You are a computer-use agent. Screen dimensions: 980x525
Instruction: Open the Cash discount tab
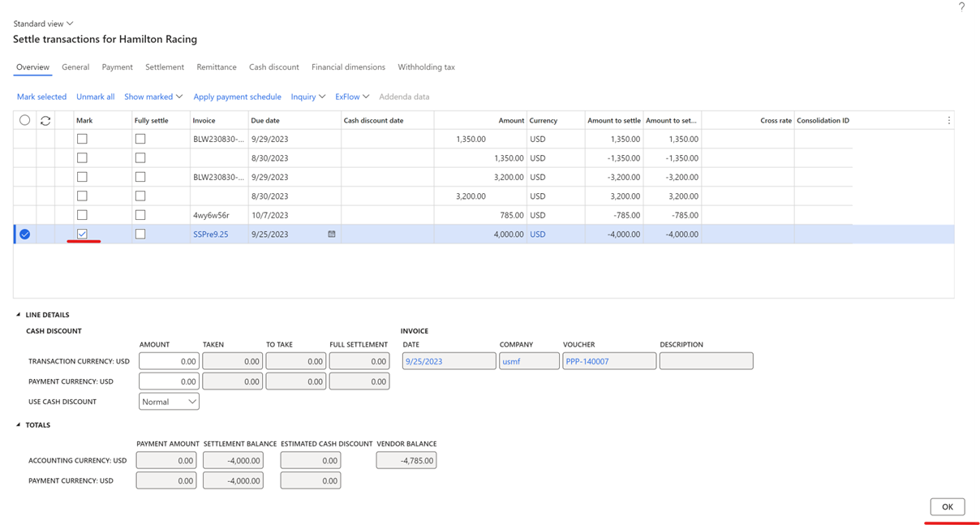(x=273, y=67)
